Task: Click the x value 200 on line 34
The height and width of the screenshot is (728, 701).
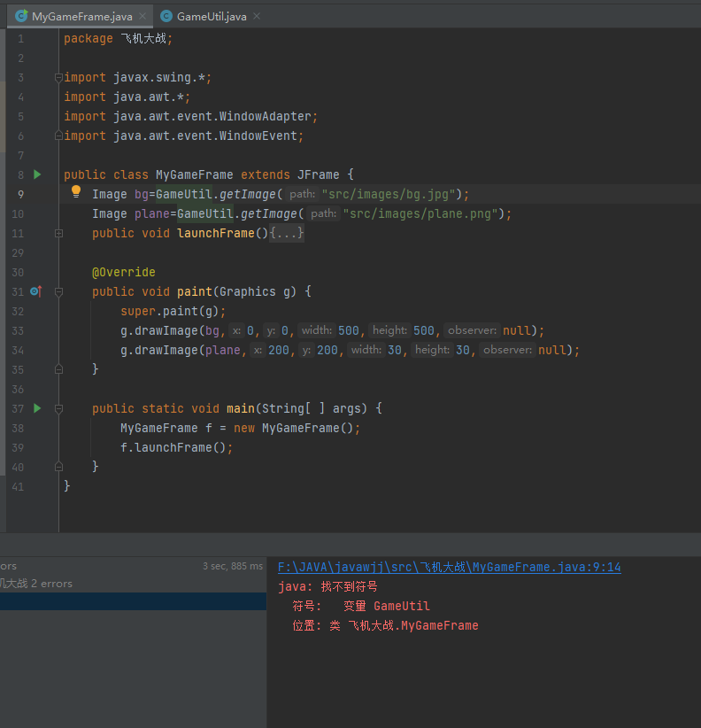Action: coord(278,350)
